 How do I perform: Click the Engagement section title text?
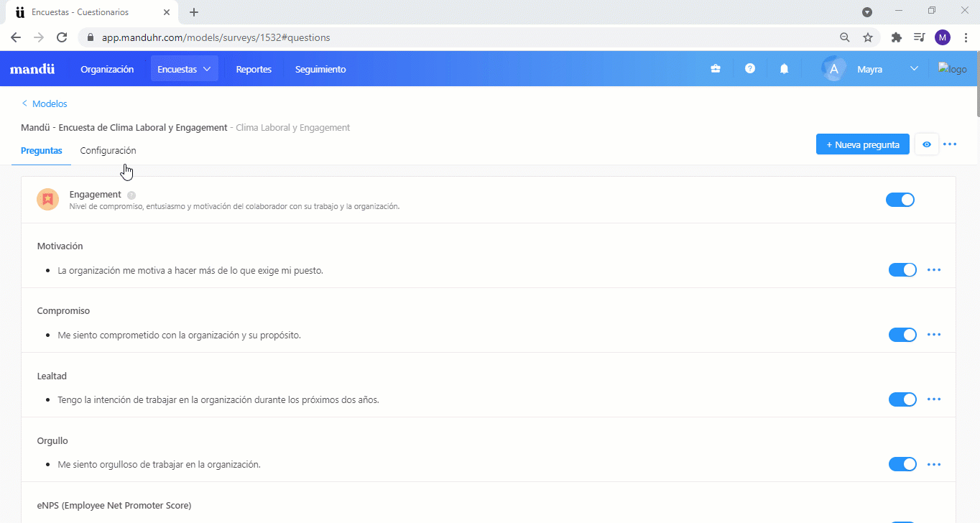(x=95, y=195)
